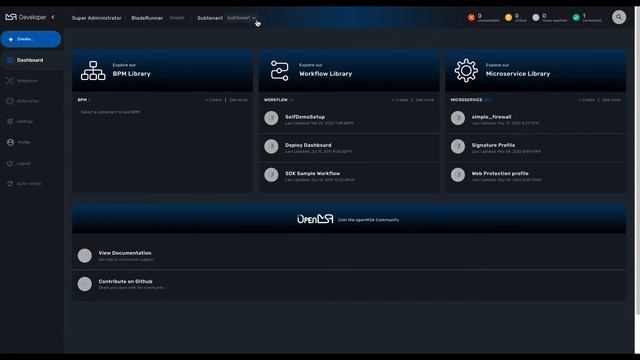Open the Profile sidebar item
This screenshot has width=640, height=360.
click(24, 142)
